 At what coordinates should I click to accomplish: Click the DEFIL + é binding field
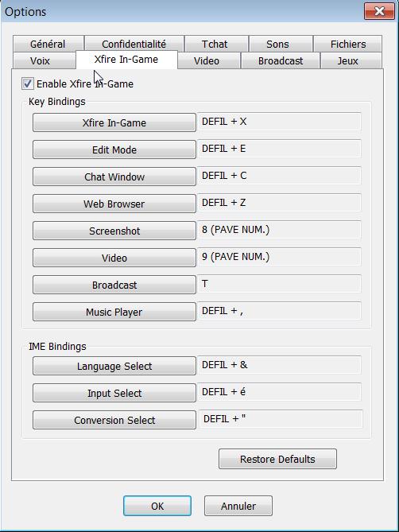coord(279,392)
